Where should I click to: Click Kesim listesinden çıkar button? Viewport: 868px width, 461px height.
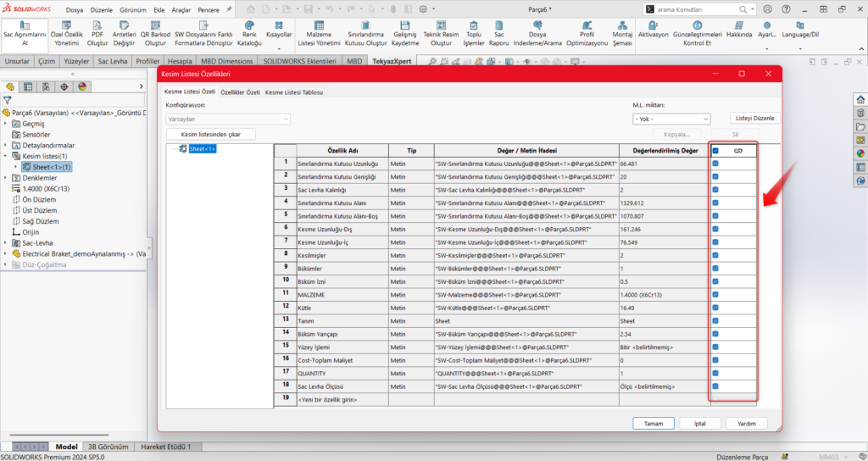pos(211,134)
